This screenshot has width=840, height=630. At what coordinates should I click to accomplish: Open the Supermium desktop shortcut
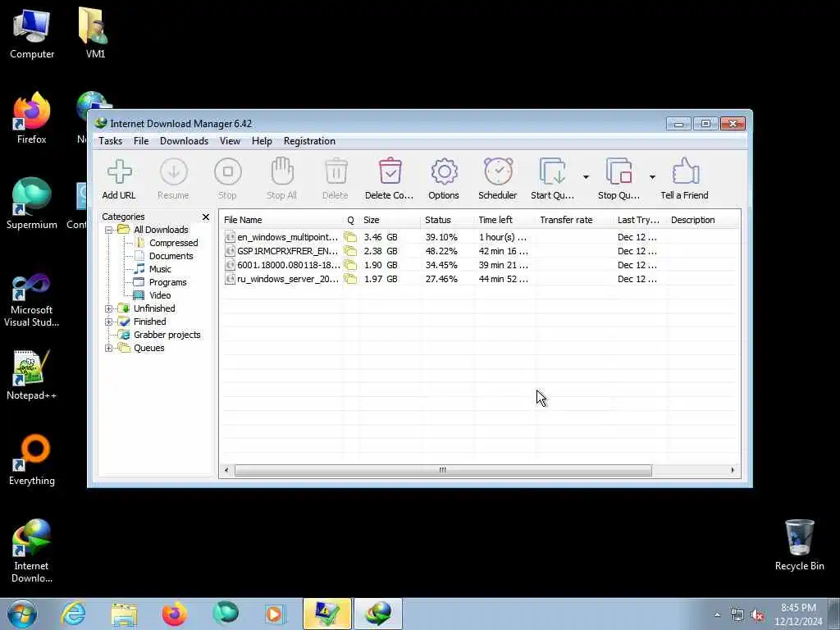pos(32,203)
